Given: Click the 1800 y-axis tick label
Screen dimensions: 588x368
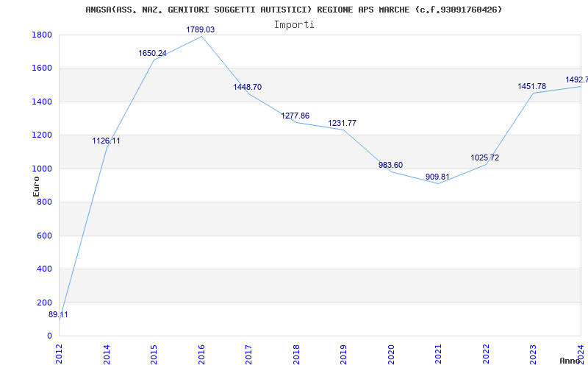Looking at the screenshot, I should [x=42, y=35].
